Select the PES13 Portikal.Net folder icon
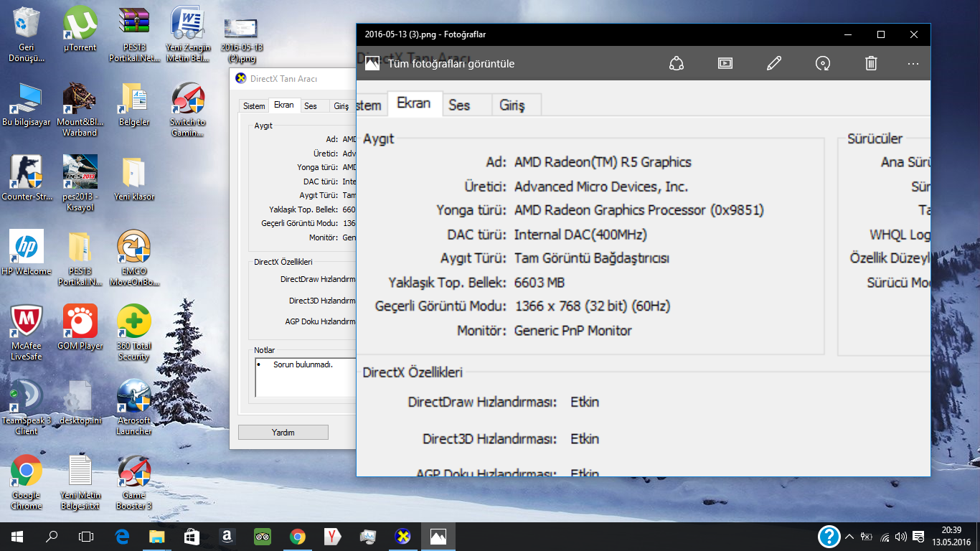 (80, 258)
